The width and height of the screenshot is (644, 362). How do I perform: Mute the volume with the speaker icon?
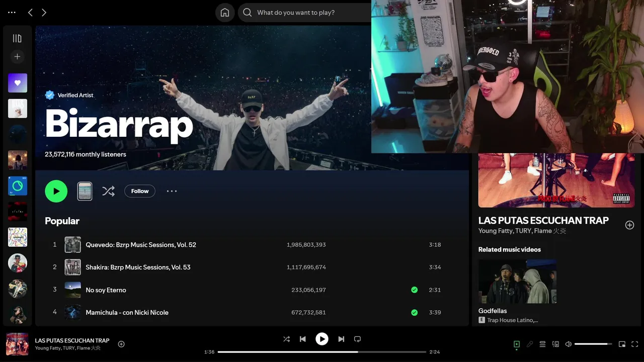[x=569, y=344]
